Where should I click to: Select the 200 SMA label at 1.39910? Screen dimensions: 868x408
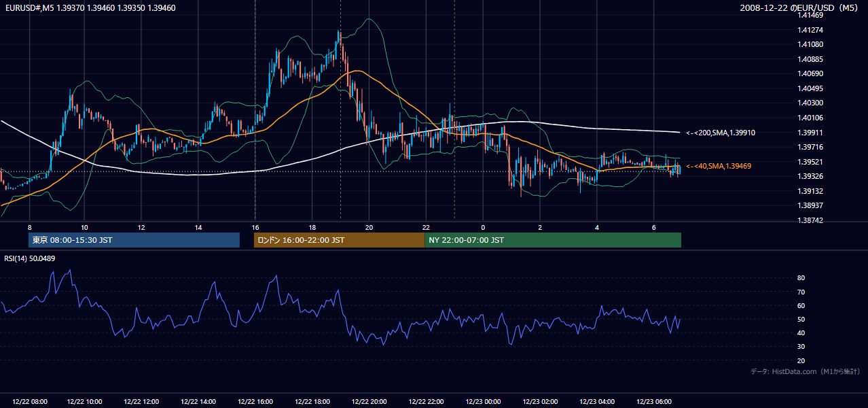721,133
